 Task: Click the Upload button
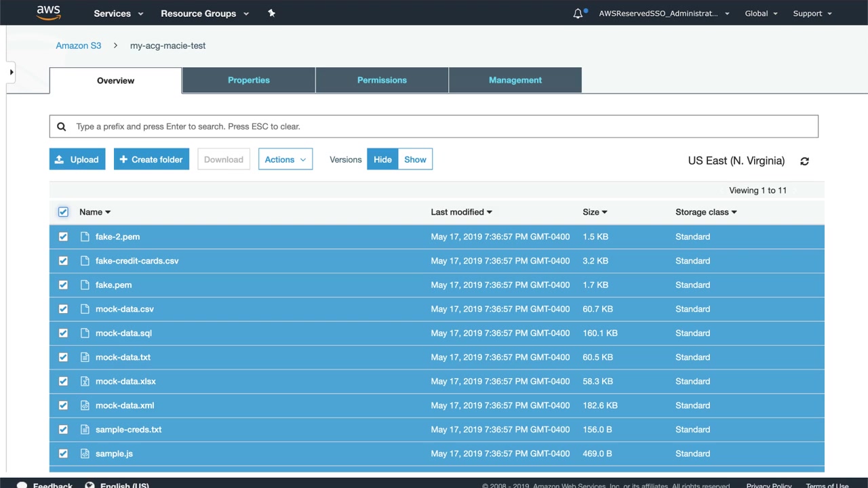coord(77,159)
